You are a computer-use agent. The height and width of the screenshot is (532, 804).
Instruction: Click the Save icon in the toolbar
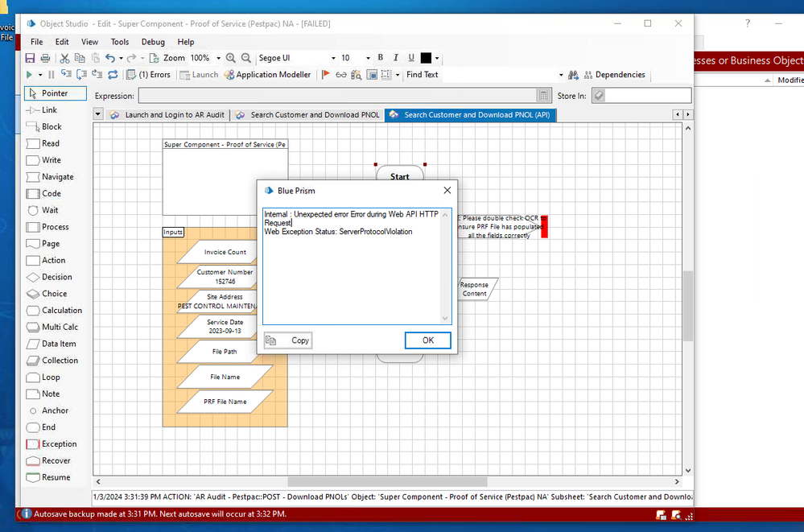tap(30, 58)
